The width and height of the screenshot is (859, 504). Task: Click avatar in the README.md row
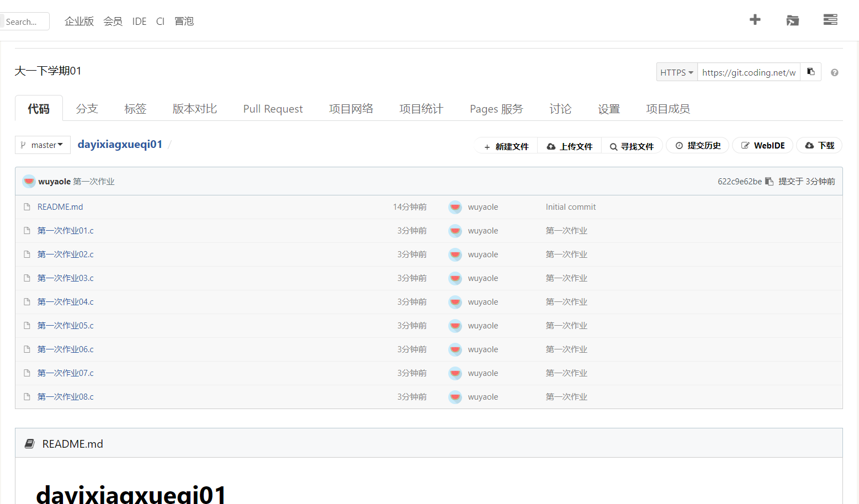(455, 207)
